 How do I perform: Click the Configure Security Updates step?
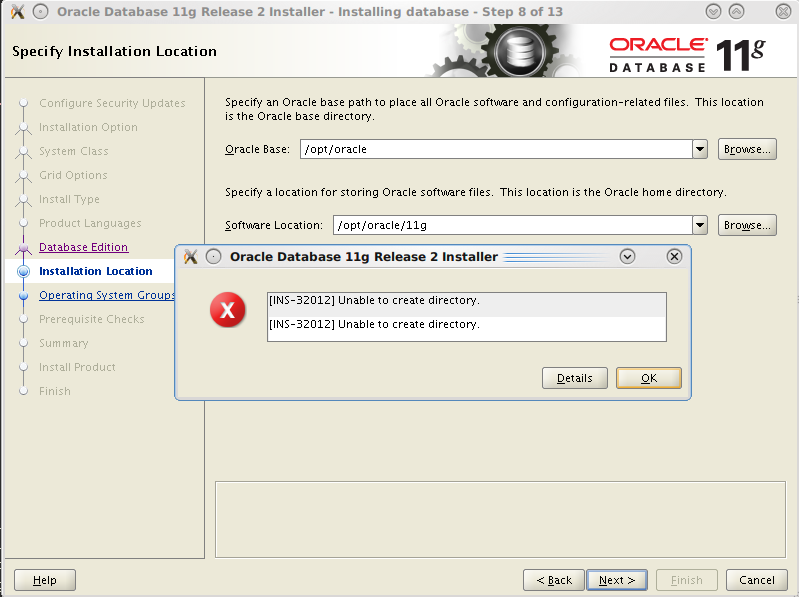112,103
